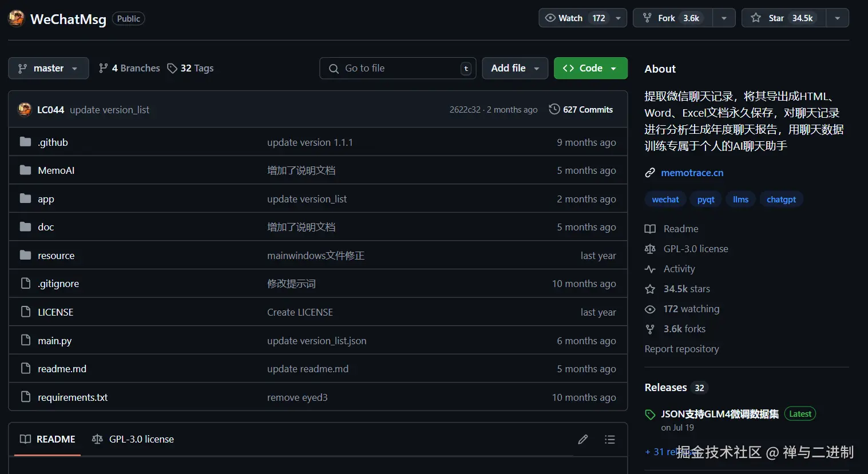View the 627 Commits history

(581, 109)
